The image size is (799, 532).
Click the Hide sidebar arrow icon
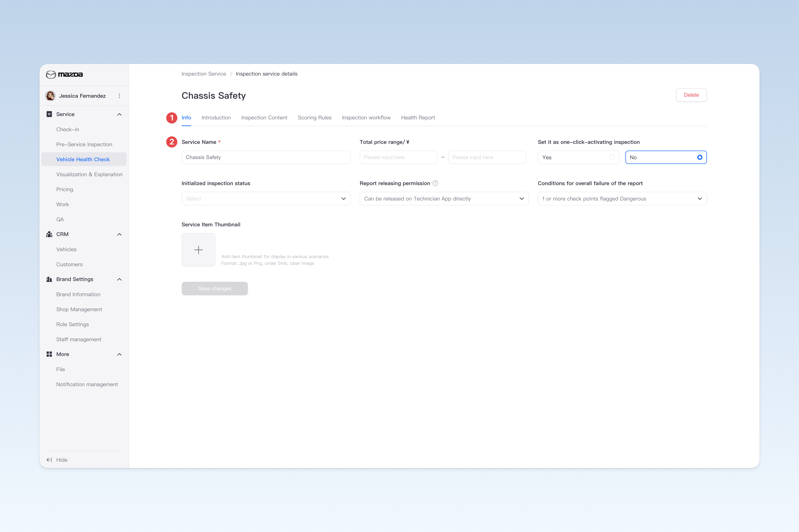click(x=49, y=460)
